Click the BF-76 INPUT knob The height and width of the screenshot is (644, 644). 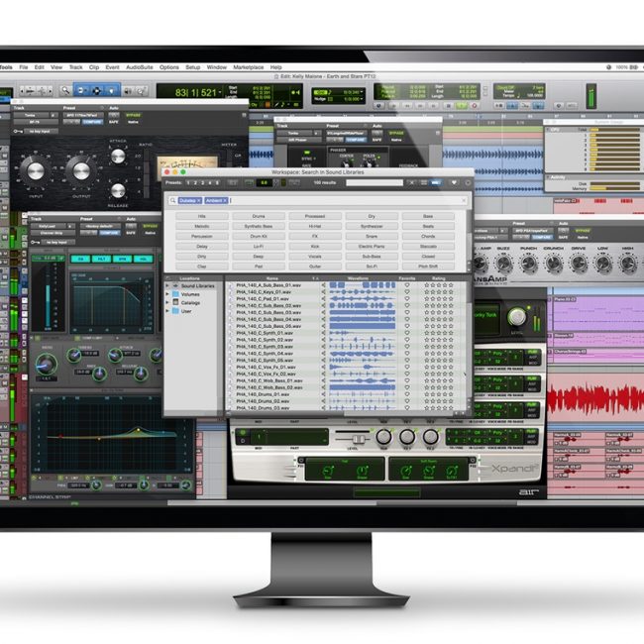[36, 170]
